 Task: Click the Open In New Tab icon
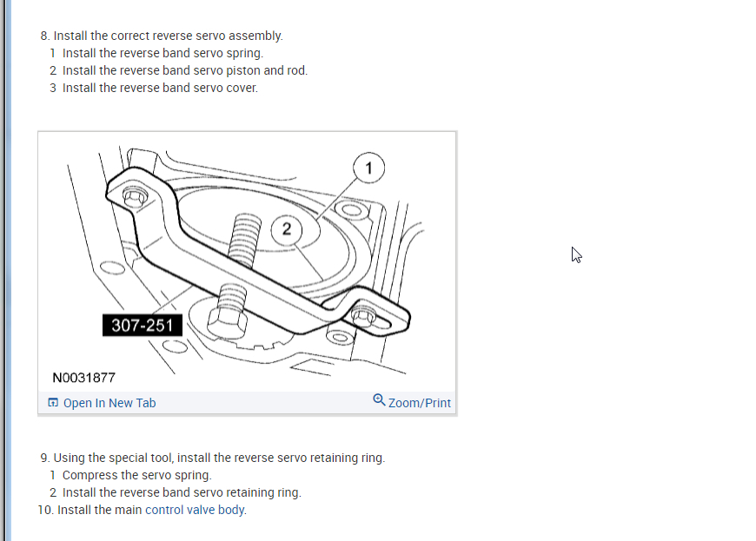pos(53,403)
